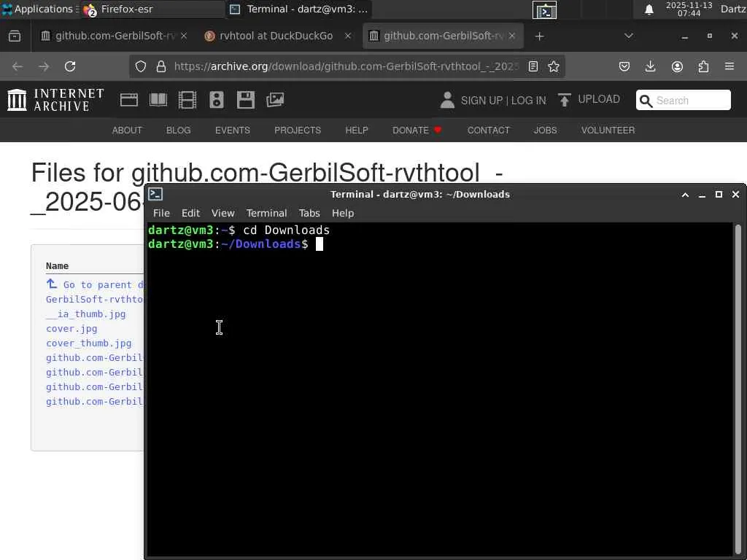Open the DONATE navigation link
The width and height of the screenshot is (747, 560).
click(417, 130)
